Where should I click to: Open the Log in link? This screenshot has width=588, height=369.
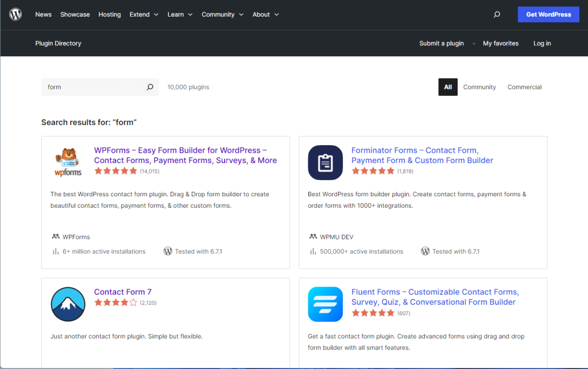pyautogui.click(x=542, y=43)
